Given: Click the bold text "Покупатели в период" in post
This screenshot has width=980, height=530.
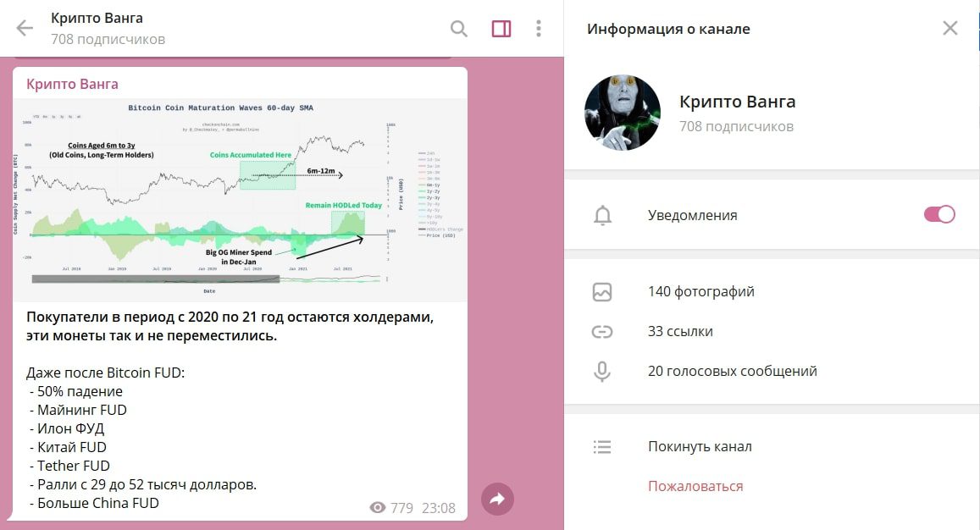Looking at the screenshot, I should (101, 317).
